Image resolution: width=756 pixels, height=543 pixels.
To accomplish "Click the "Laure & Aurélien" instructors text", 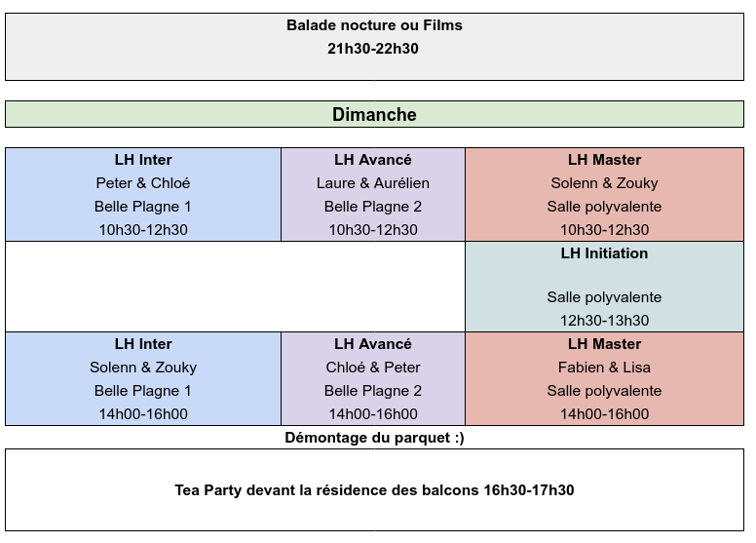I will pos(373,183).
